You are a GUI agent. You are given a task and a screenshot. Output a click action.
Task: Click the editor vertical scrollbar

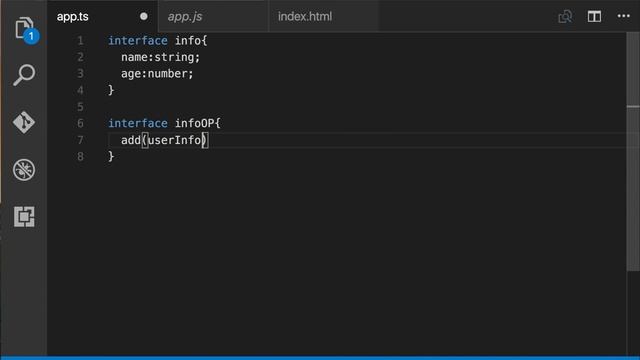tap(633, 151)
